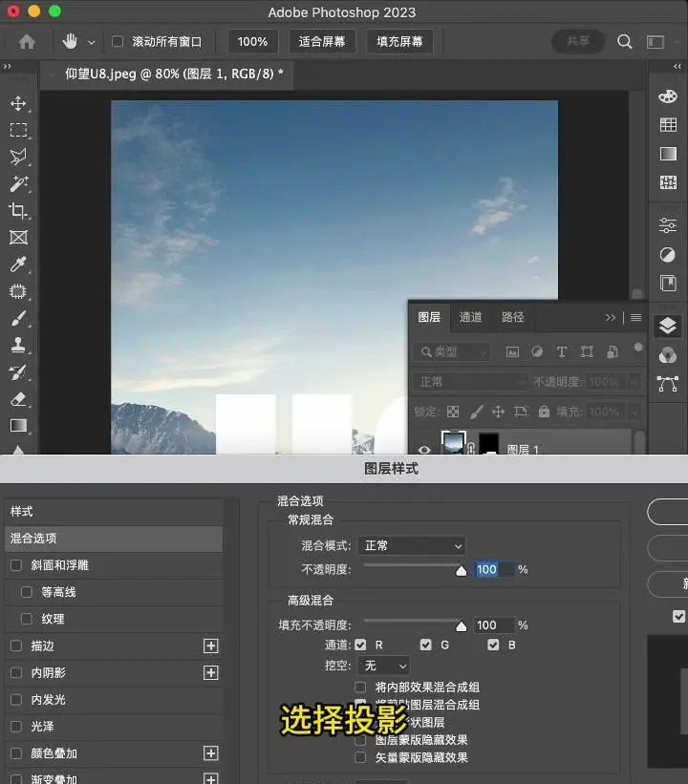Open the Paths panel icon in dock
The image size is (688, 784).
(x=668, y=384)
